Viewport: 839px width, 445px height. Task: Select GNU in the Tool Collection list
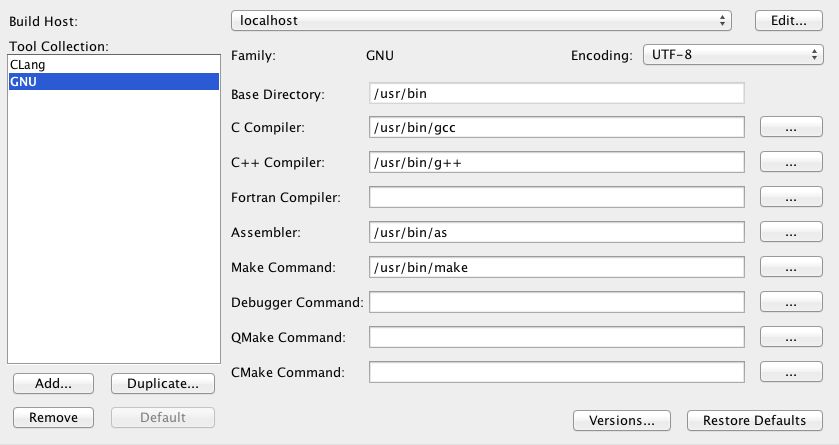113,82
